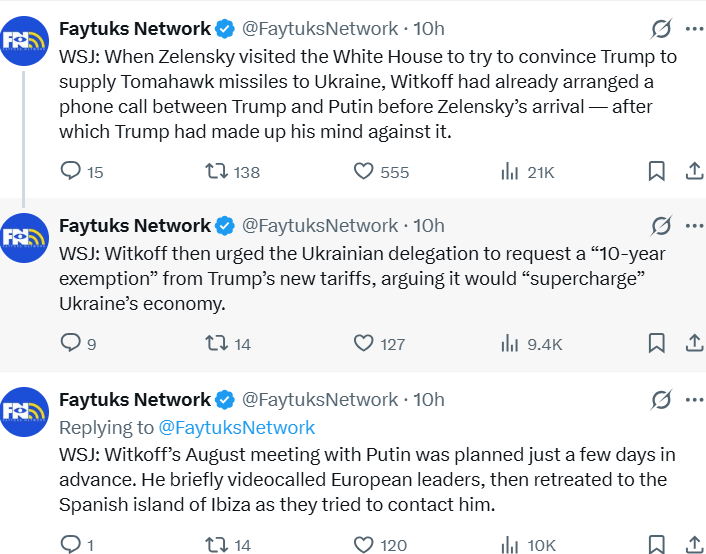This screenshot has height=554, width=706.
Task: Repost the 10-year exemption tweet
Action: point(215,343)
